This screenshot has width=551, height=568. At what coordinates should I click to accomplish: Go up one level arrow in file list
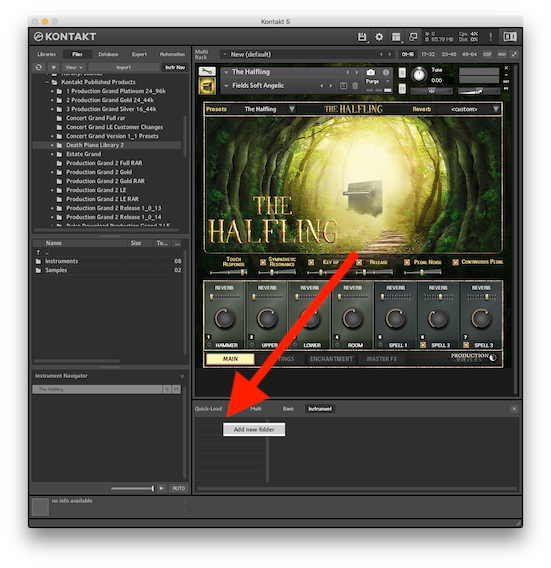[38, 252]
